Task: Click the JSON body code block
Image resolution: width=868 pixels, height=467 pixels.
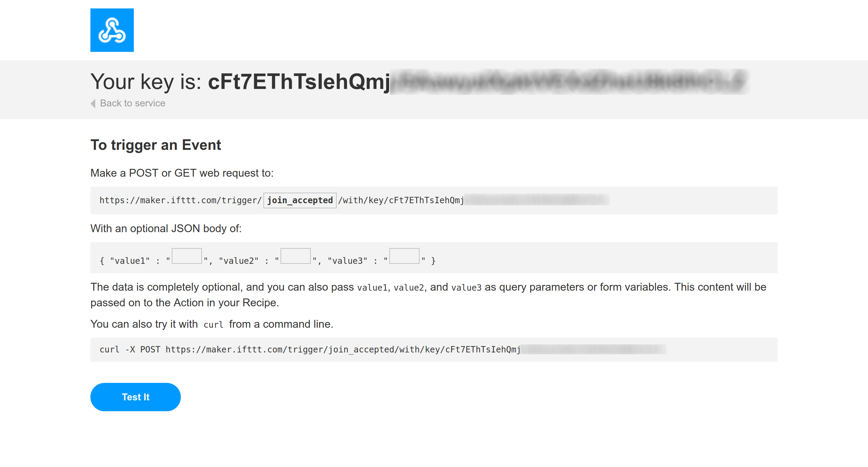Action: pyautogui.click(x=434, y=259)
